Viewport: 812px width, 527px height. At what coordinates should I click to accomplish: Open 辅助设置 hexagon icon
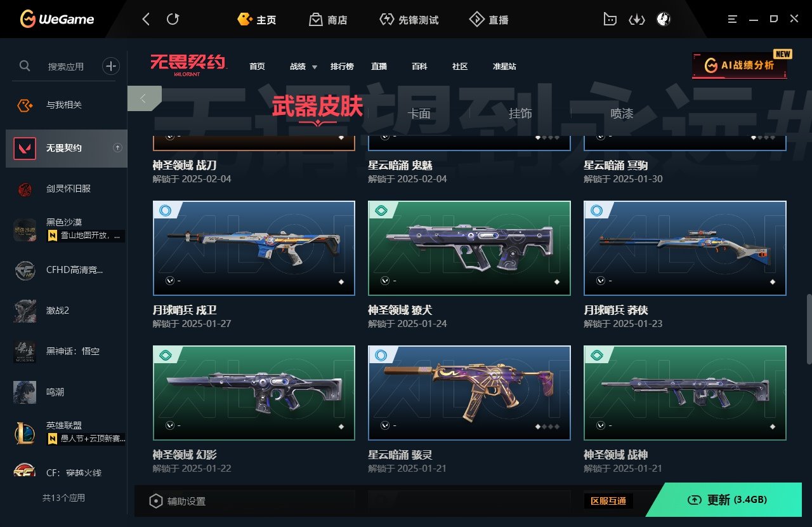click(x=156, y=501)
